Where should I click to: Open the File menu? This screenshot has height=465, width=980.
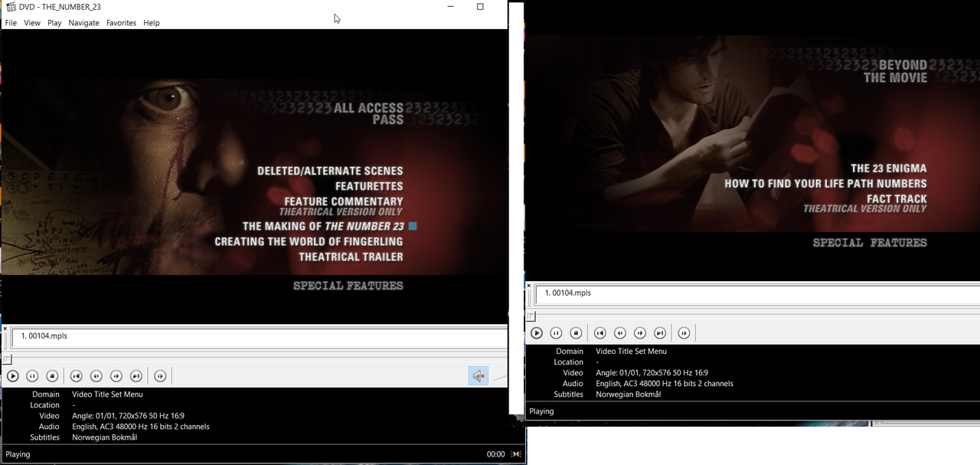[11, 23]
